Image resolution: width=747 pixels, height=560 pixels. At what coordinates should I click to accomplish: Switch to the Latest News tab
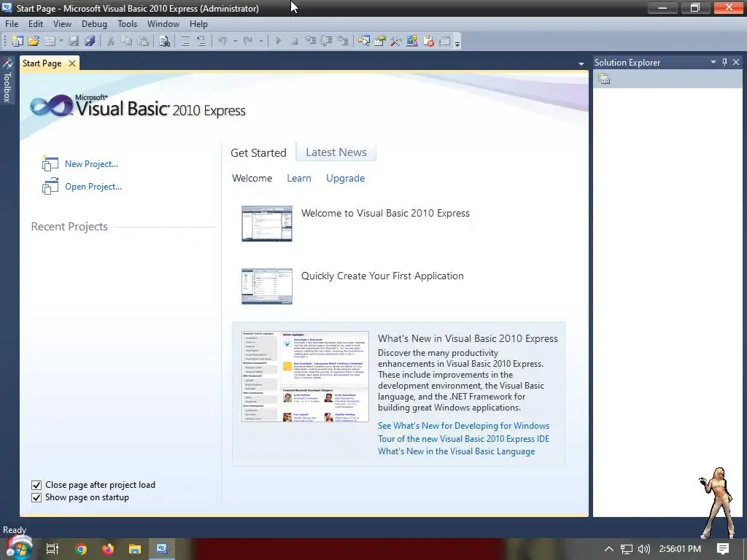click(x=336, y=152)
